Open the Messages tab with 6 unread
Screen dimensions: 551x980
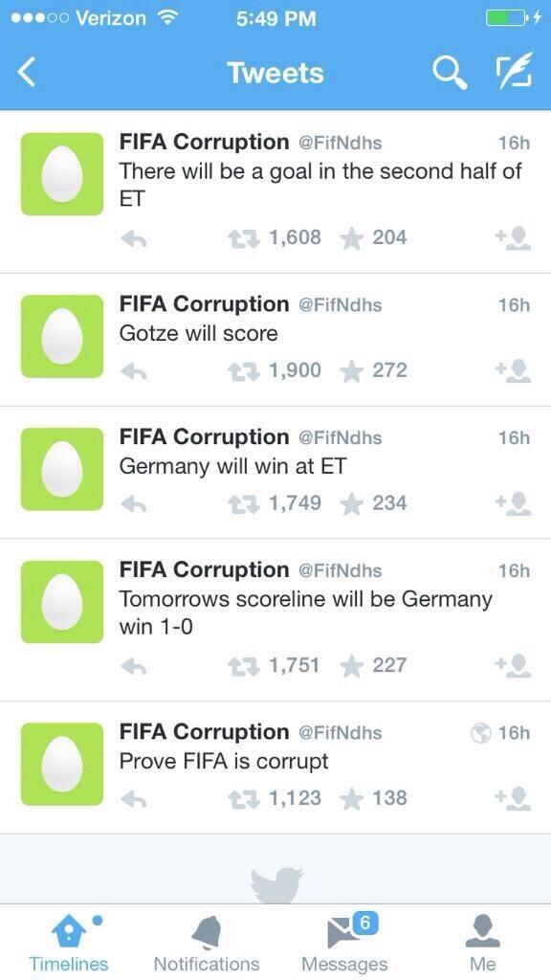coord(344,944)
